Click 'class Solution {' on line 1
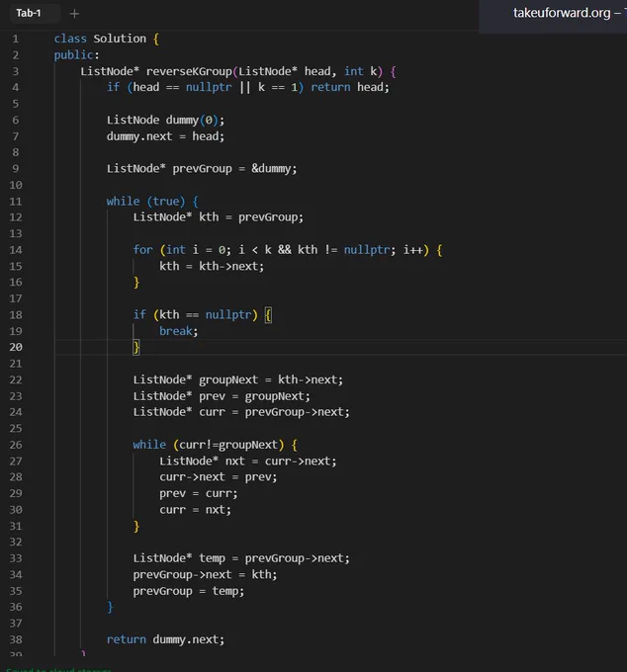Viewport: 627px width, 672px height. click(107, 39)
